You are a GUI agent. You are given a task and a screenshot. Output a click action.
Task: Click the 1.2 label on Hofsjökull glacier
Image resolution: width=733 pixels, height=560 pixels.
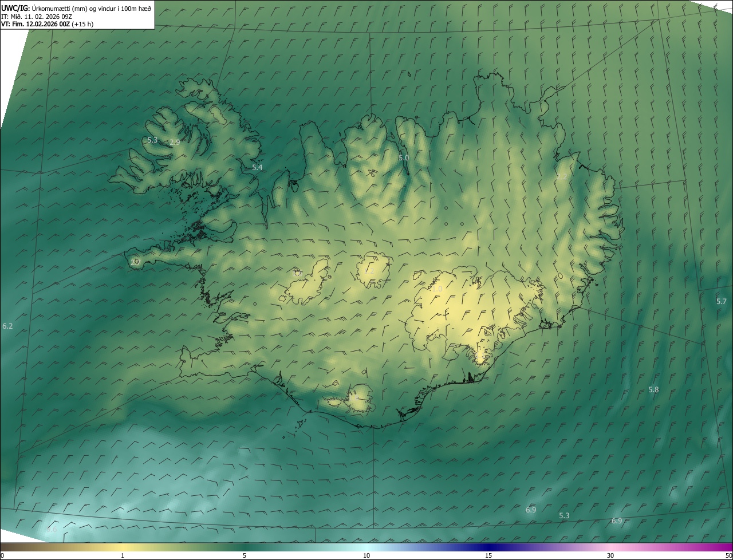tap(370, 270)
